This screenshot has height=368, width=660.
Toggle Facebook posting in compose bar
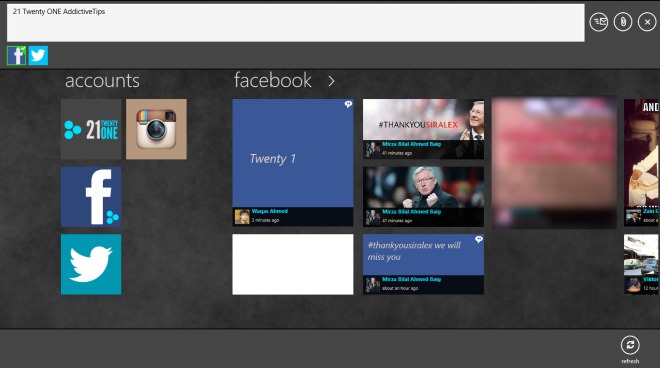pyautogui.click(x=16, y=56)
